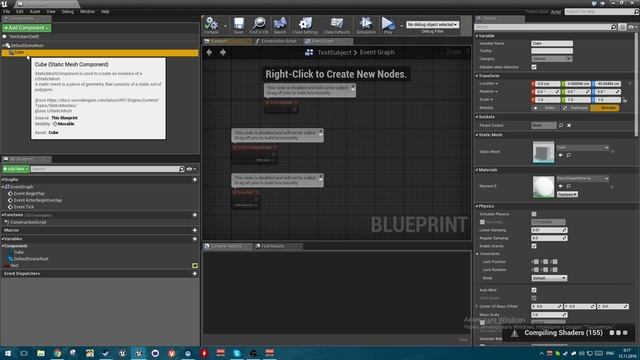The image size is (640, 360).
Task: Click the Add New button in My Blueprint
Action: tap(16, 169)
